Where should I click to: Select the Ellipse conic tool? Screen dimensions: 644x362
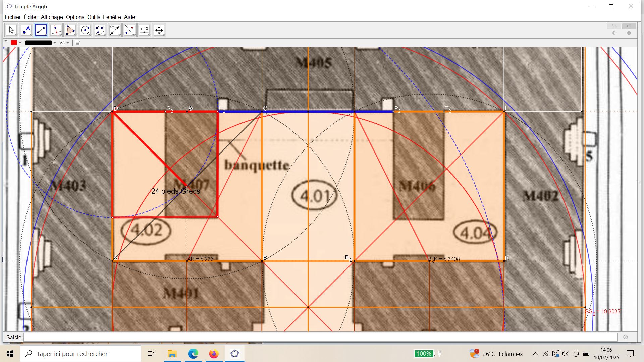[100, 30]
